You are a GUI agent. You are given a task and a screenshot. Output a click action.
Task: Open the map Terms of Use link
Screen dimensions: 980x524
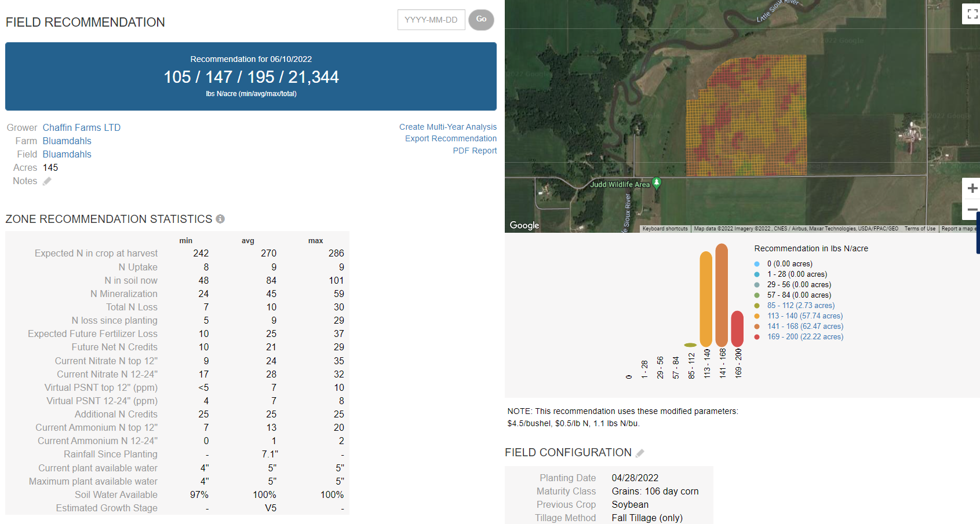(x=920, y=229)
